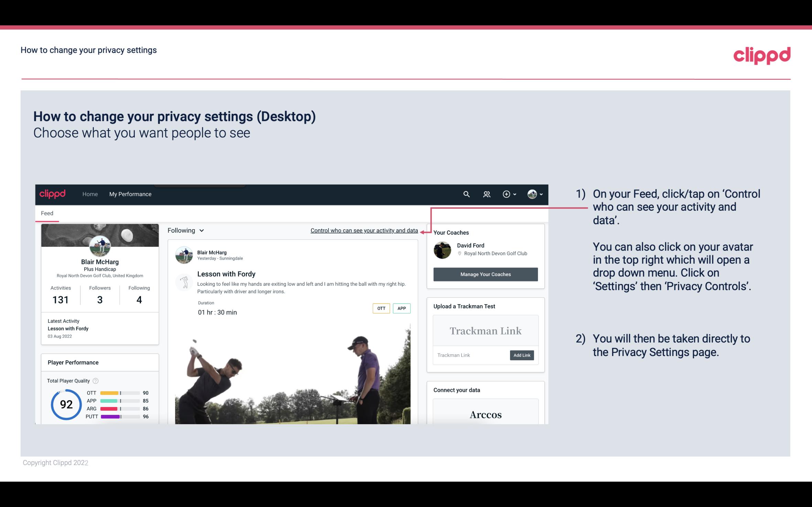This screenshot has width=812, height=507.
Task: Click the Total Player Quality info icon
Action: click(95, 381)
